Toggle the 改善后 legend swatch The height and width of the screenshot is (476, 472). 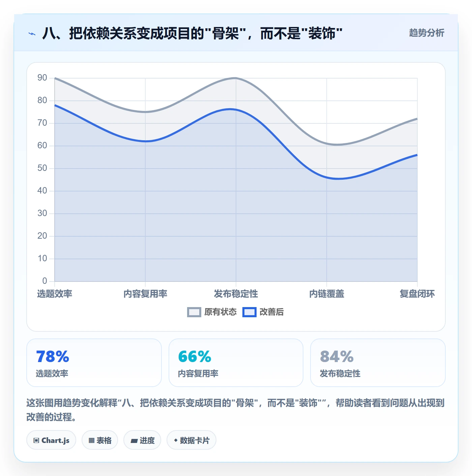(x=249, y=312)
